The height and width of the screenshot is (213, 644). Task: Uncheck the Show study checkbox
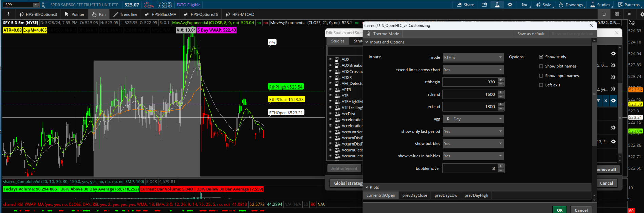(x=541, y=57)
